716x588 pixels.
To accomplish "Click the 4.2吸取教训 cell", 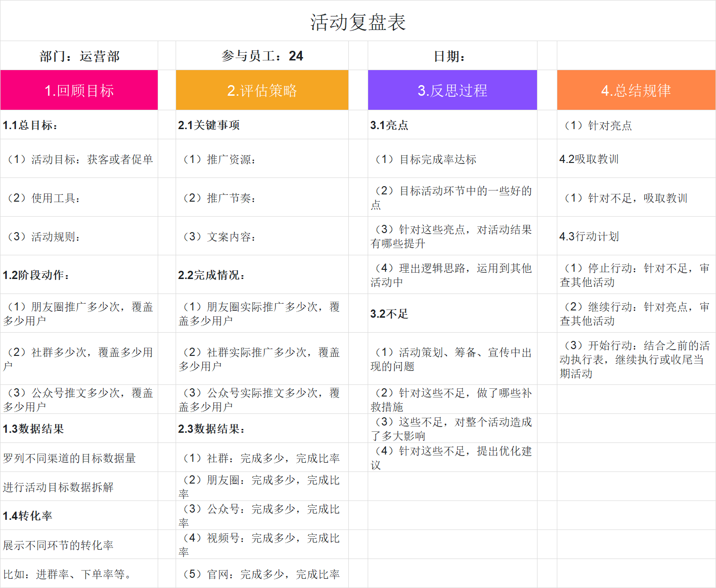I will 636,159.
